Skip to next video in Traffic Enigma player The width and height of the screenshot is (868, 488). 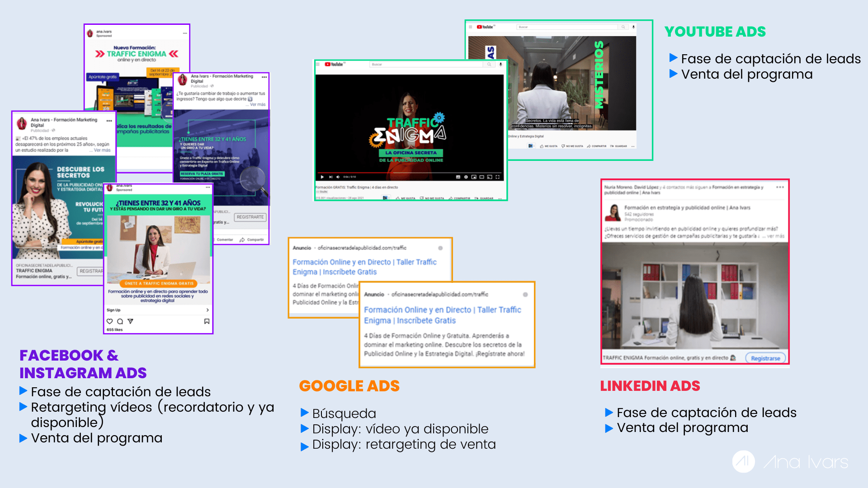click(330, 177)
